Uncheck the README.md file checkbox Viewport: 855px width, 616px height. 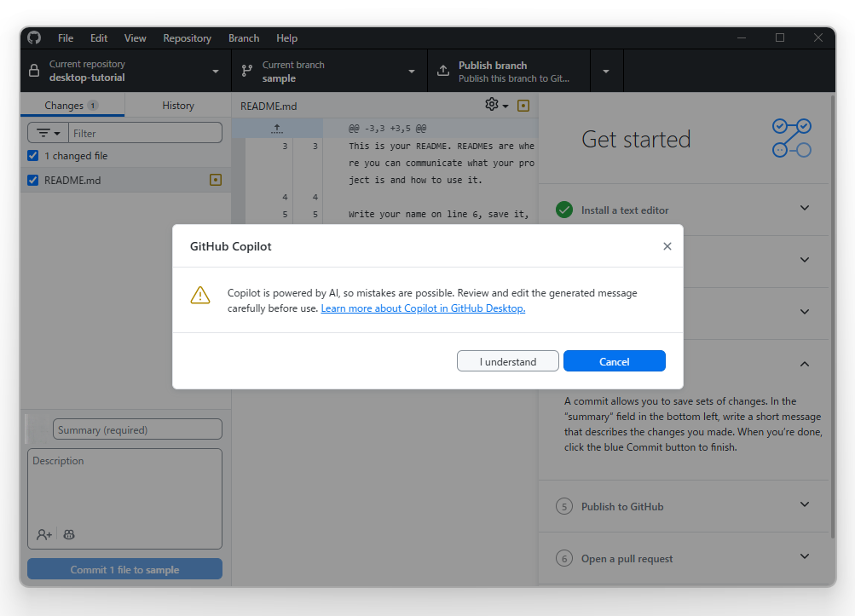click(x=32, y=180)
